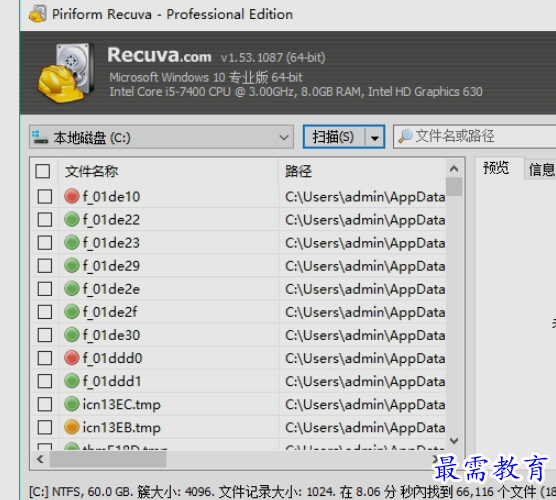Check the box for f_01de23
The width and height of the screenshot is (556, 500).
point(45,243)
